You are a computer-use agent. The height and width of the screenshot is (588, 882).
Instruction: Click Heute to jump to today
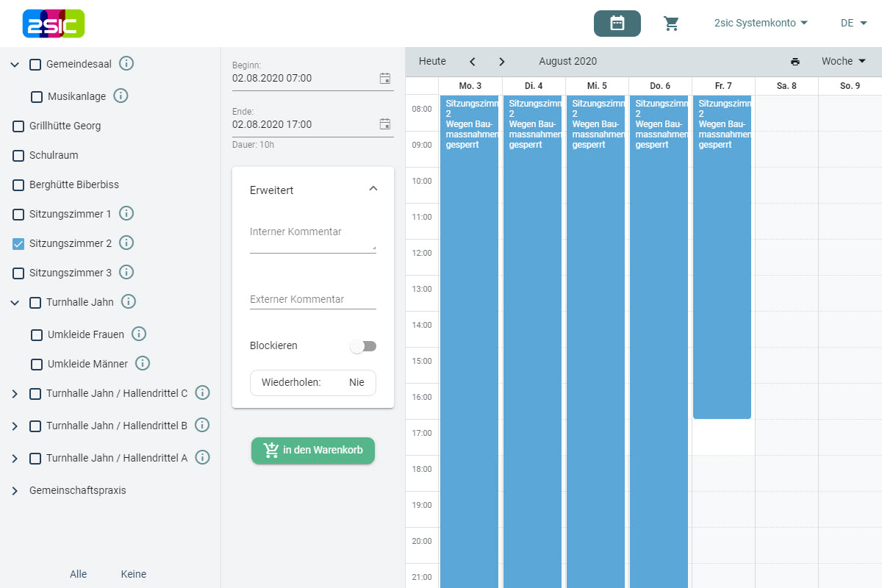[x=432, y=62]
